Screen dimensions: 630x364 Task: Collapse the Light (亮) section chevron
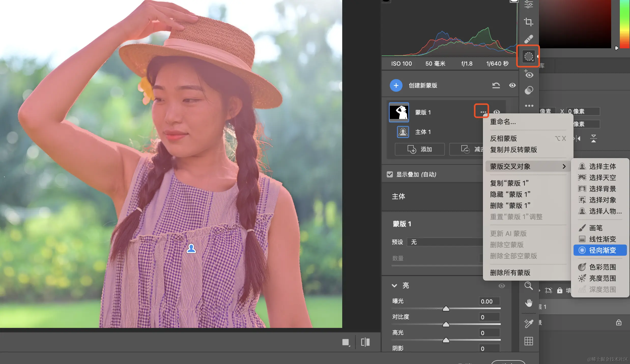pyautogui.click(x=394, y=286)
